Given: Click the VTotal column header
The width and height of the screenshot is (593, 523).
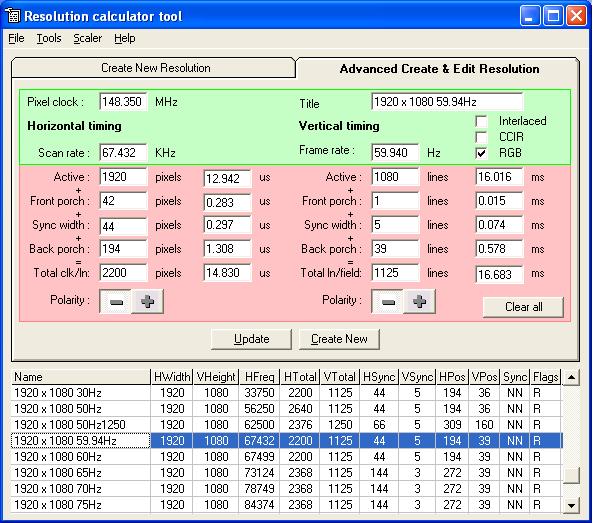Looking at the screenshot, I should [340, 377].
